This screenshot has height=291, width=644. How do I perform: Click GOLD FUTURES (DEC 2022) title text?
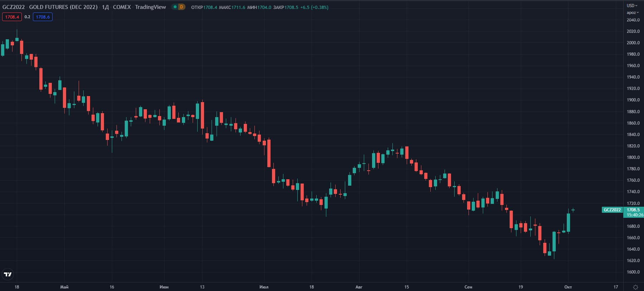tap(63, 7)
